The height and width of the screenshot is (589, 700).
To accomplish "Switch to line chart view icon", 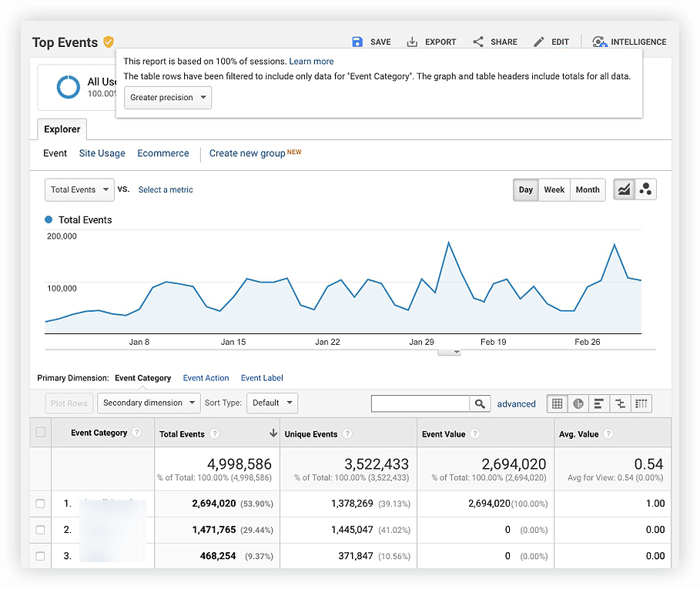I will (x=624, y=189).
